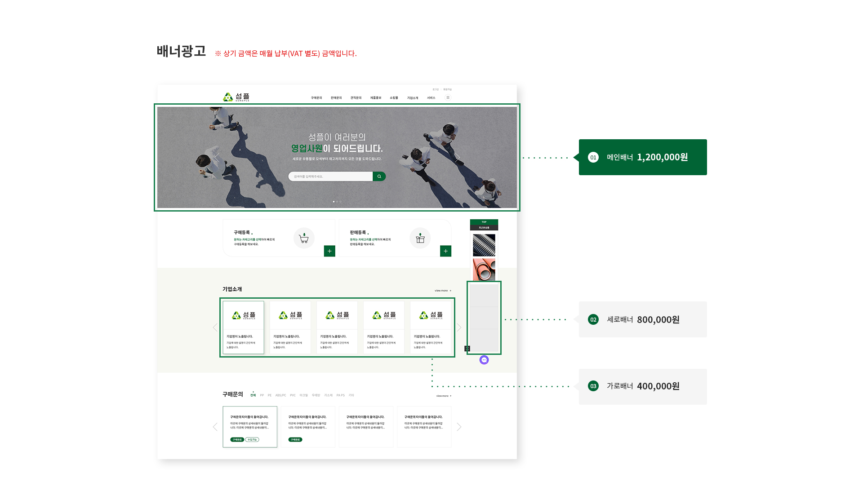Open the 쇼핑몰 menu in top navigation
The height and width of the screenshot is (504, 863).
click(394, 98)
